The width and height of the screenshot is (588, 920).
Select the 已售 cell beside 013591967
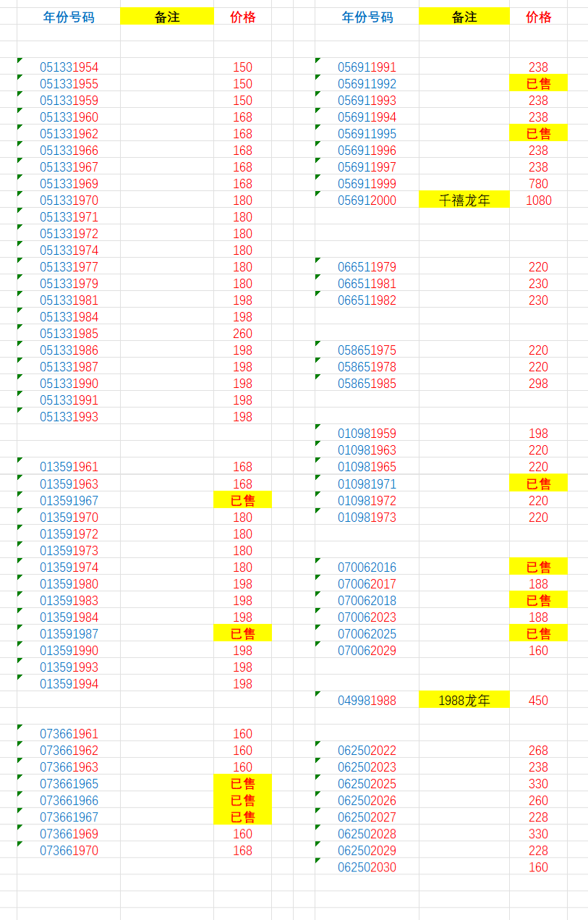242,500
